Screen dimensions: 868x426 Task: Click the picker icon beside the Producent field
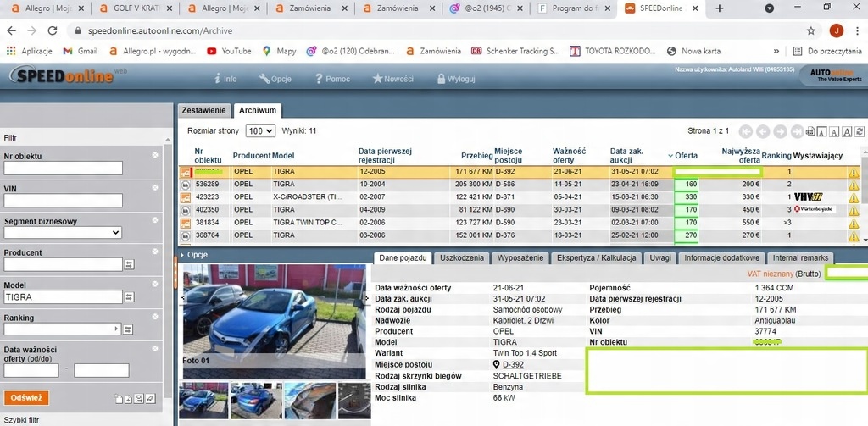130,265
